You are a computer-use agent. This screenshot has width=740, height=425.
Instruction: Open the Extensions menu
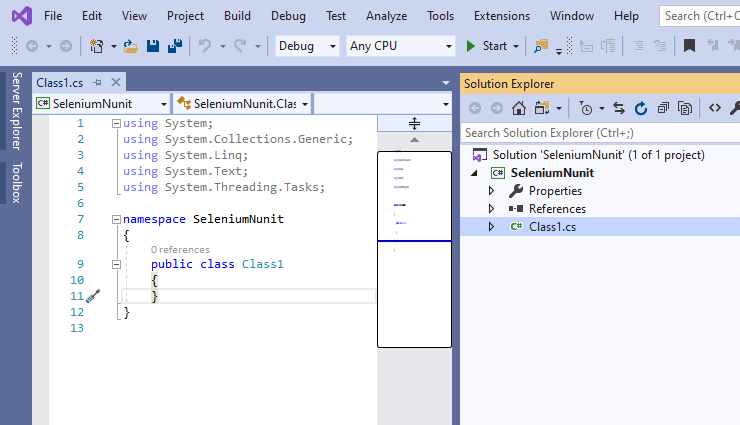click(502, 16)
